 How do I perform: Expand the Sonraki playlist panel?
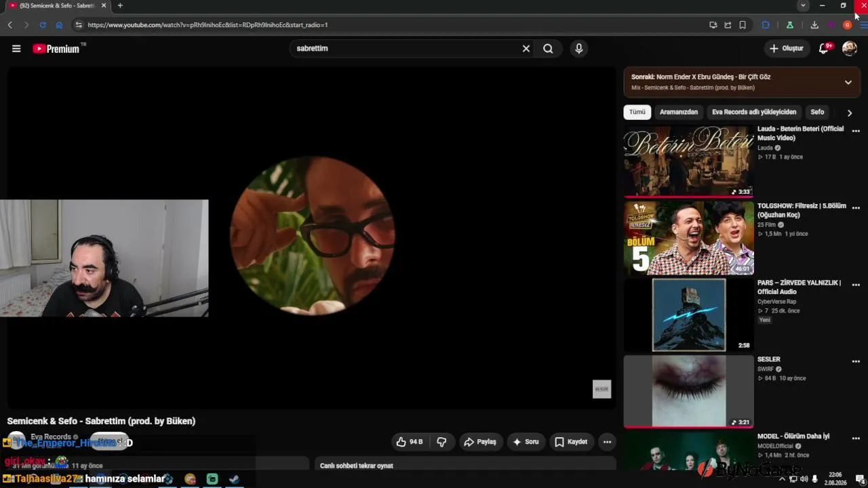848,82
